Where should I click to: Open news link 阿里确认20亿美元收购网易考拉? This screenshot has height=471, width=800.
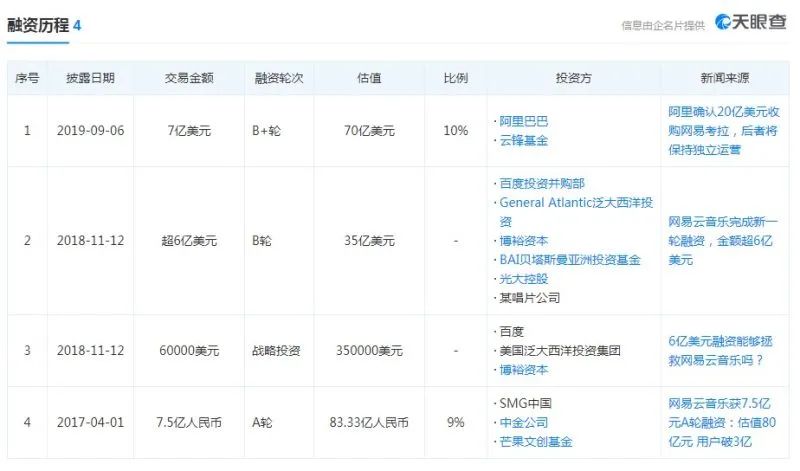[x=724, y=131]
